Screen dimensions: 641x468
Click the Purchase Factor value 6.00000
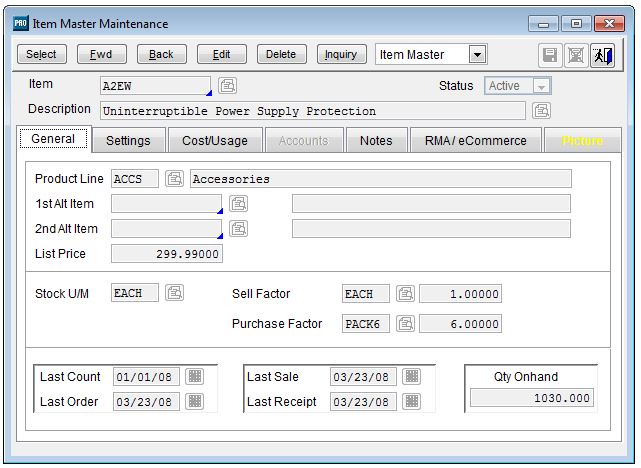[461, 324]
